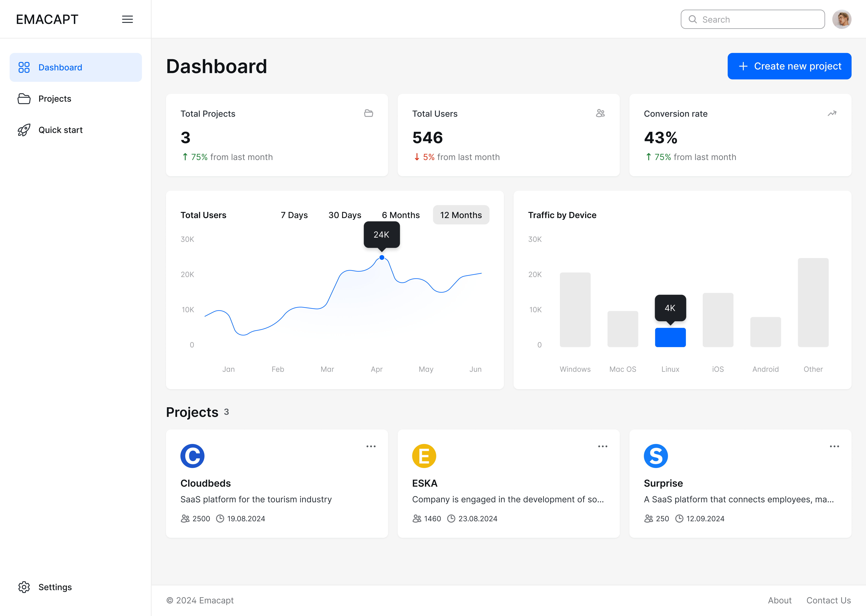Click the EMACAPT logo text
The image size is (866, 616).
[47, 19]
